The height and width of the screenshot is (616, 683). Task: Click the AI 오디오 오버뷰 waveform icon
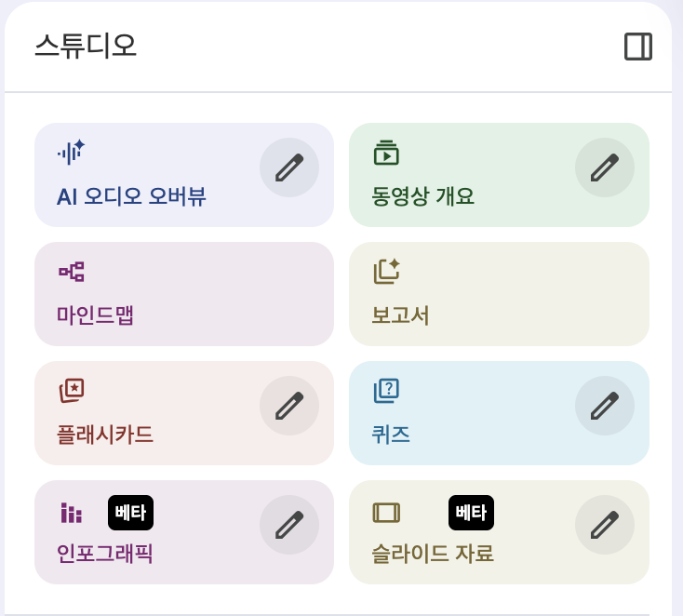(71, 151)
